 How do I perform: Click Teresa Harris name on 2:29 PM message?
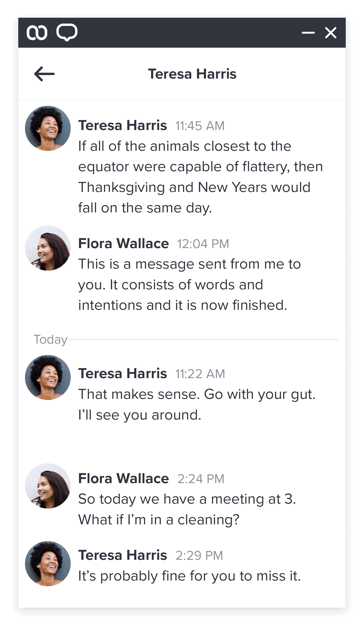[x=123, y=555]
